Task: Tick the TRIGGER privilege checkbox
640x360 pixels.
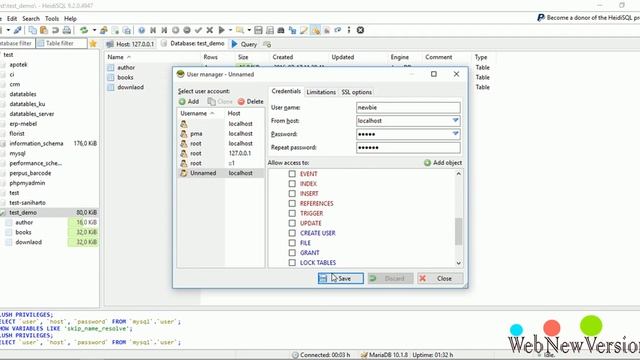Action: [292, 213]
